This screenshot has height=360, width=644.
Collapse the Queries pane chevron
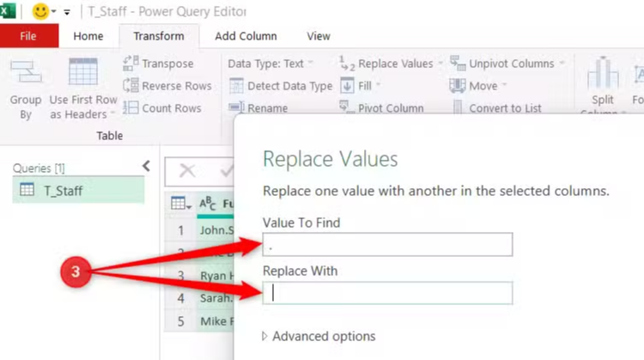click(x=146, y=166)
